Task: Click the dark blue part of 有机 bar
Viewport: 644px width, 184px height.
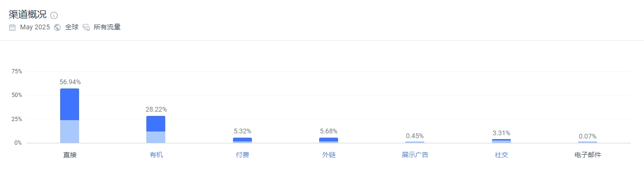Action: click(156, 123)
